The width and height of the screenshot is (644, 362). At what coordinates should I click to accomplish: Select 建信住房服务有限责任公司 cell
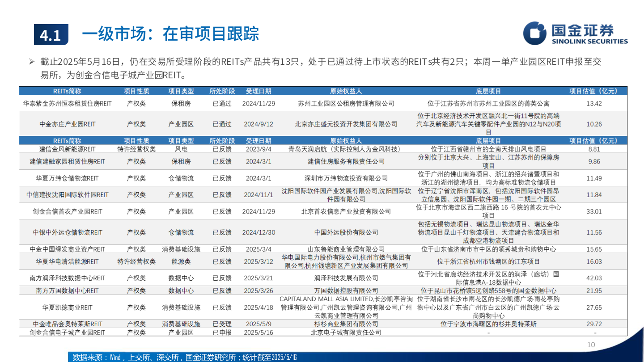[346, 161]
